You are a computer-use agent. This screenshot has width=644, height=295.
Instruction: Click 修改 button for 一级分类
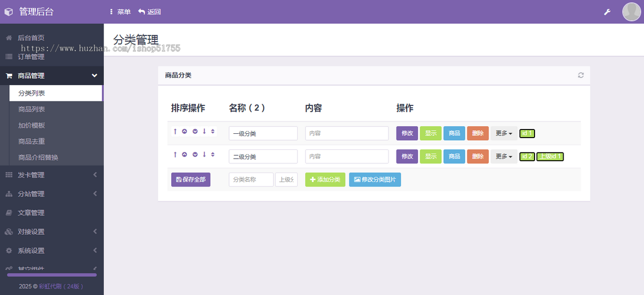(407, 133)
